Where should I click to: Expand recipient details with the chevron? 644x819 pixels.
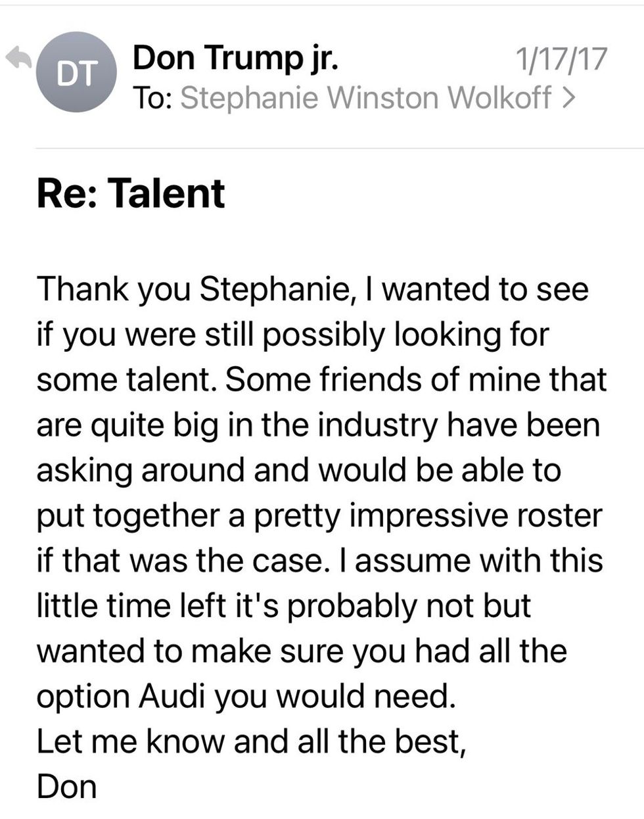[x=568, y=99]
